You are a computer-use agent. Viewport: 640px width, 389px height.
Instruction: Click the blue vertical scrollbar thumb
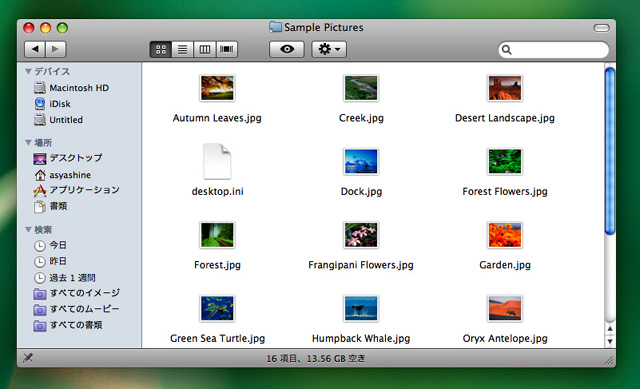(x=610, y=151)
